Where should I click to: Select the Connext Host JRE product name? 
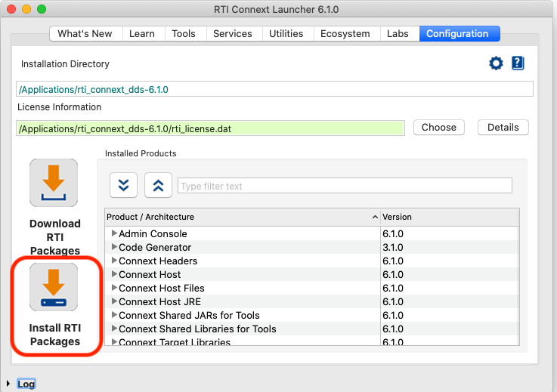pos(160,302)
